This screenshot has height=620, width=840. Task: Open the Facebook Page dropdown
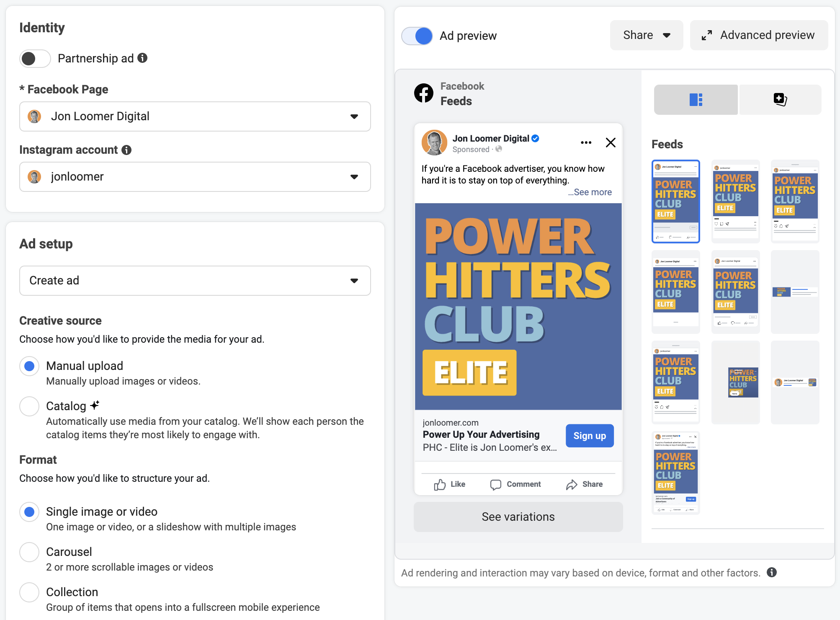coord(195,116)
